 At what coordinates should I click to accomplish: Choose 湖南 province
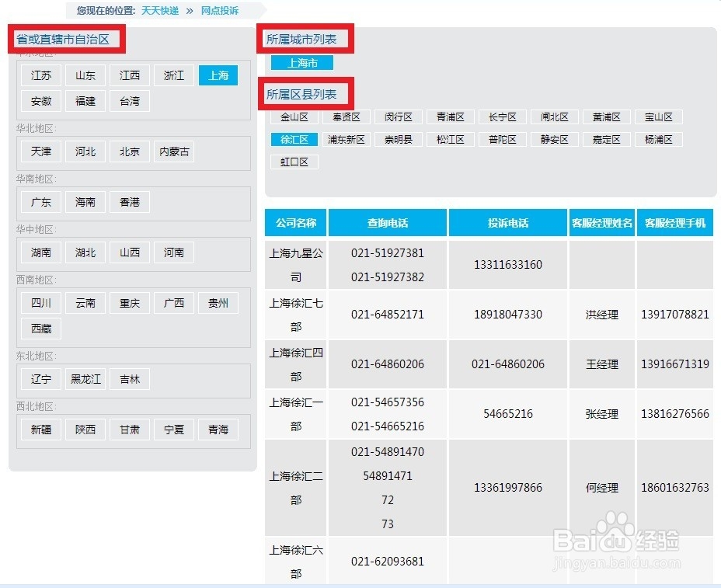(41, 253)
